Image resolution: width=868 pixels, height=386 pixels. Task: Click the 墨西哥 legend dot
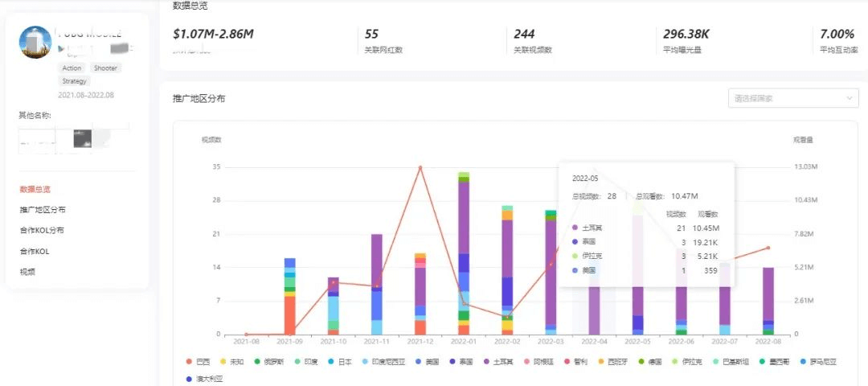pyautogui.click(x=764, y=362)
